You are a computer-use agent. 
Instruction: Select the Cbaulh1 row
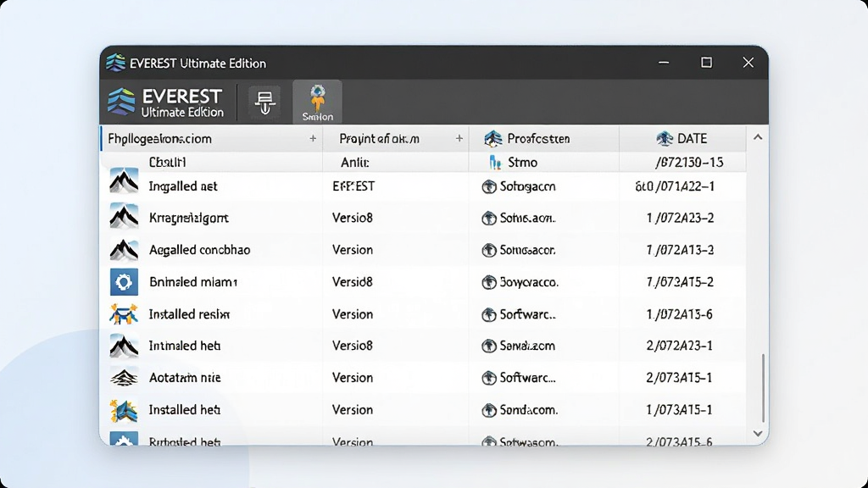pyautogui.click(x=424, y=162)
